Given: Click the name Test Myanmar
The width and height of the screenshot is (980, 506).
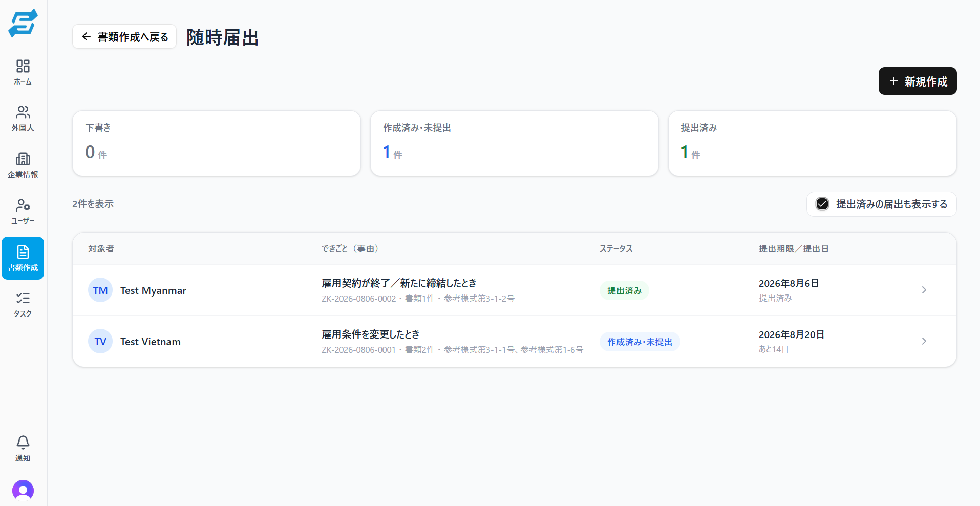Looking at the screenshot, I should (x=153, y=290).
